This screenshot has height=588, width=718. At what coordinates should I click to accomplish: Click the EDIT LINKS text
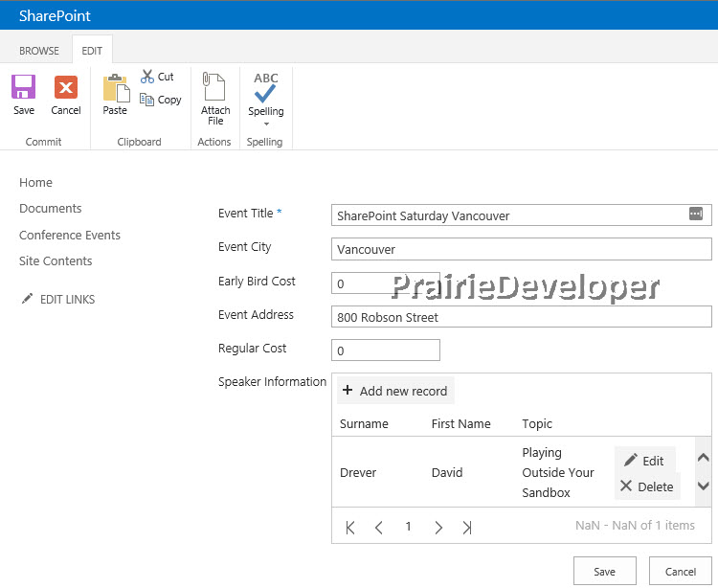click(67, 299)
